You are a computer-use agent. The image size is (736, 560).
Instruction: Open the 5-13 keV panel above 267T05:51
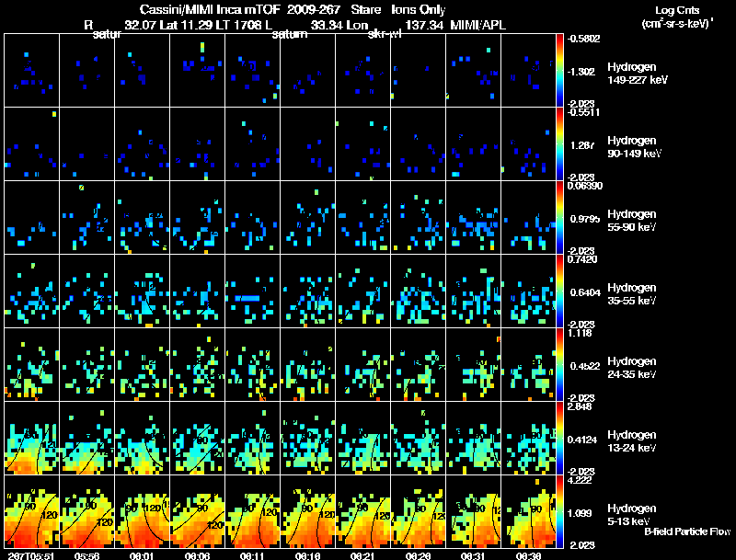tap(32, 512)
